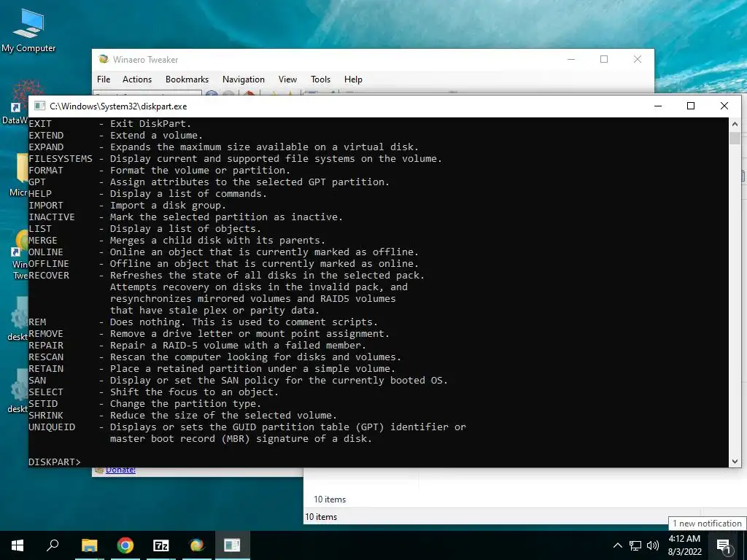The height and width of the screenshot is (560, 747).
Task: Click the diskpart vertical scrollbar thumb
Action: pos(735,138)
